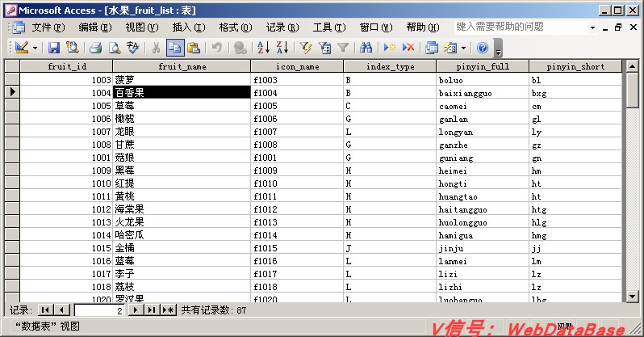This screenshot has width=644, height=337.
Task: Click the cell containing baixiangguo
Action: [x=483, y=93]
